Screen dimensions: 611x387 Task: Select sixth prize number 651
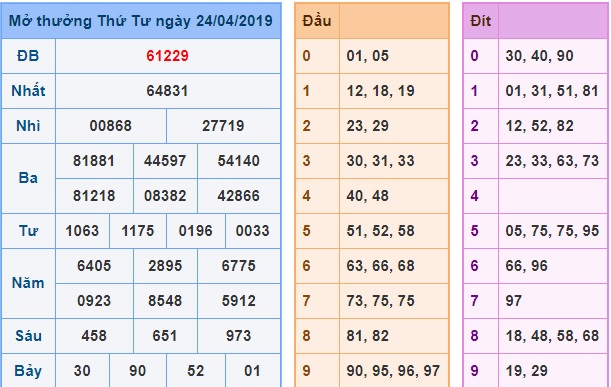(x=165, y=336)
